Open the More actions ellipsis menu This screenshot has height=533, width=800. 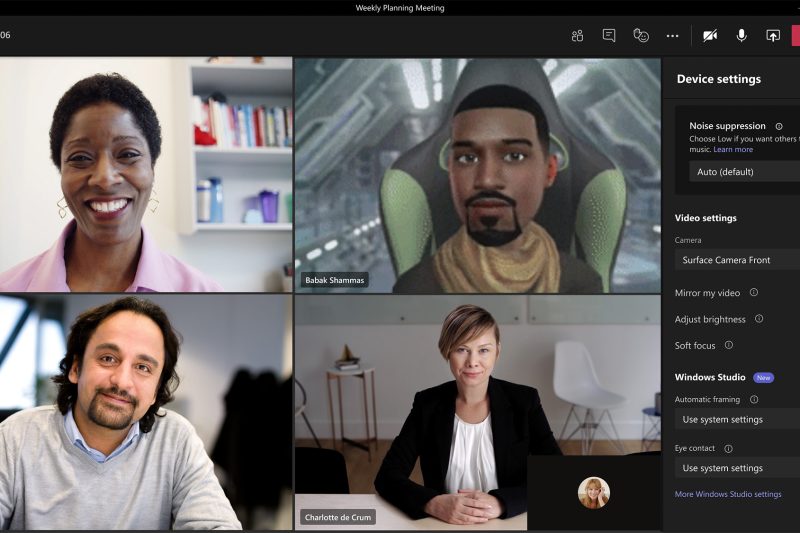point(672,36)
